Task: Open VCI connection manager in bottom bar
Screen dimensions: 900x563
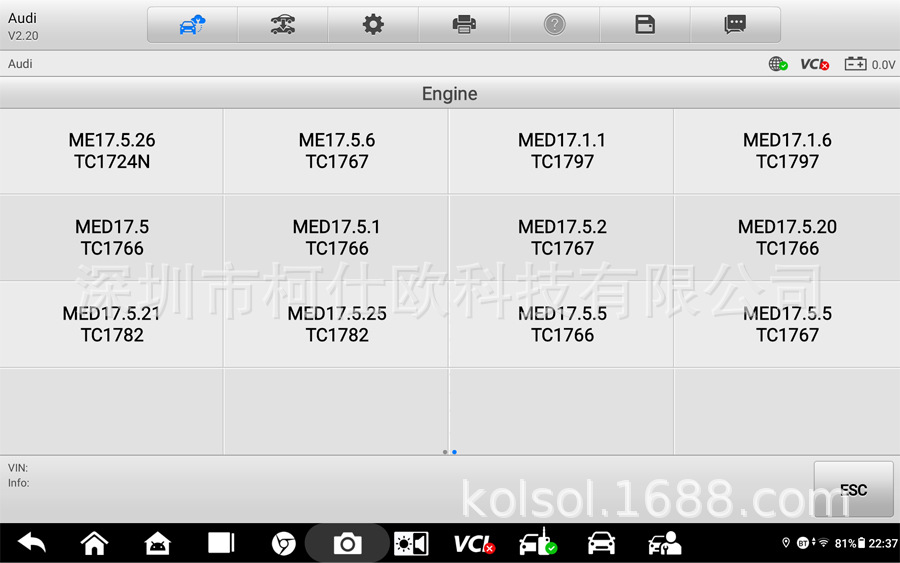Action: tap(474, 543)
